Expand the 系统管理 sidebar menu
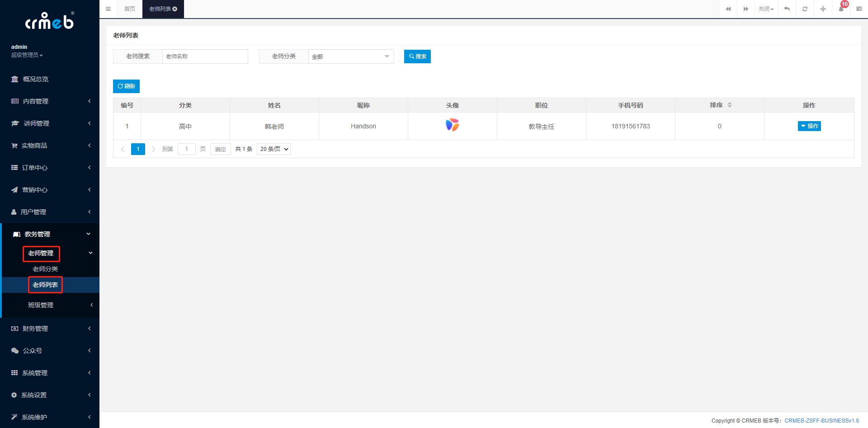Screen dimensions: 868x428 click(x=50, y=373)
